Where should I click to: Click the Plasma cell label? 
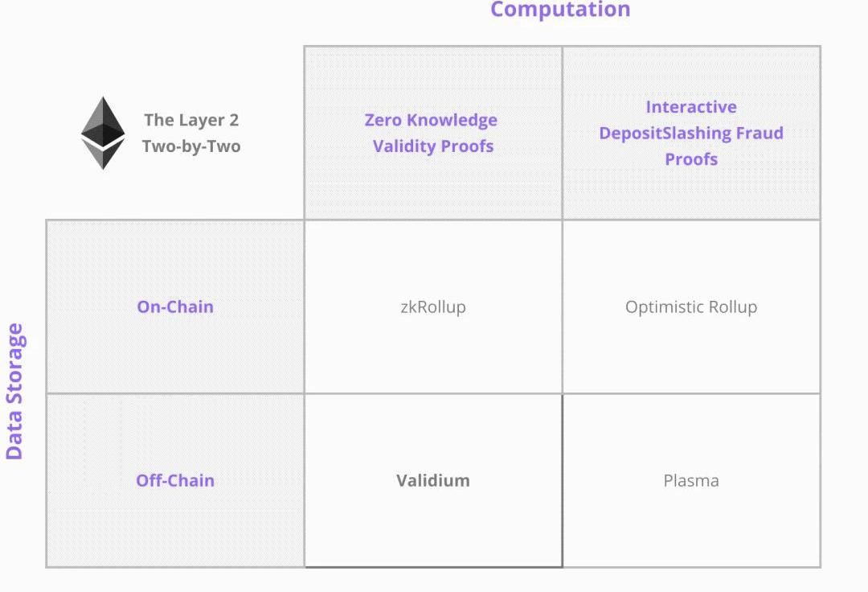coord(691,480)
